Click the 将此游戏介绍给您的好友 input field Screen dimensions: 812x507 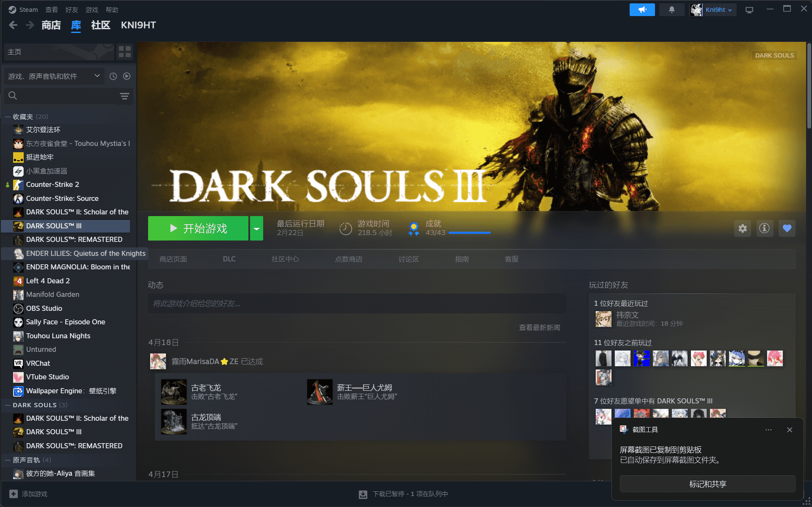click(357, 304)
